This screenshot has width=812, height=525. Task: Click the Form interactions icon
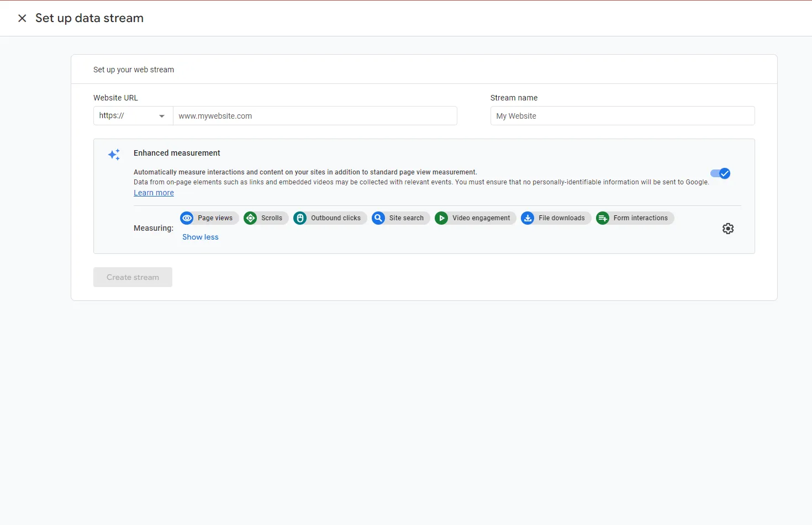pyautogui.click(x=603, y=218)
